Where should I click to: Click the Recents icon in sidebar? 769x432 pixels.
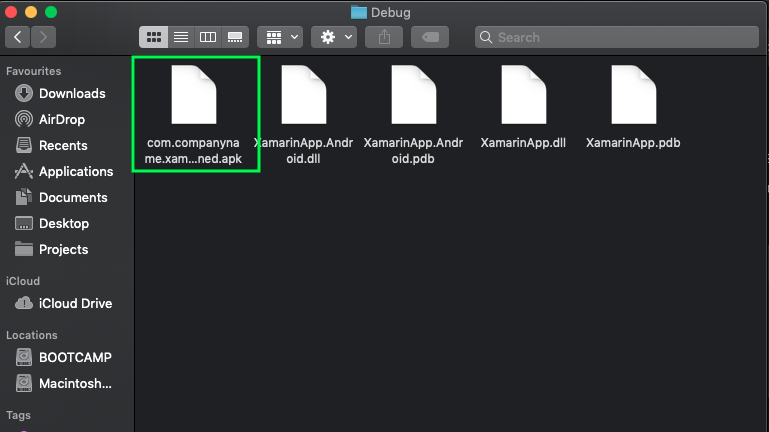point(24,145)
